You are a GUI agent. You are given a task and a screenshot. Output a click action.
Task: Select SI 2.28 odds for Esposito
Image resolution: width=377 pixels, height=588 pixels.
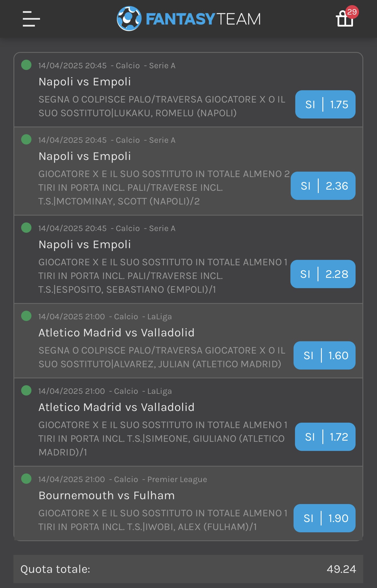(323, 274)
